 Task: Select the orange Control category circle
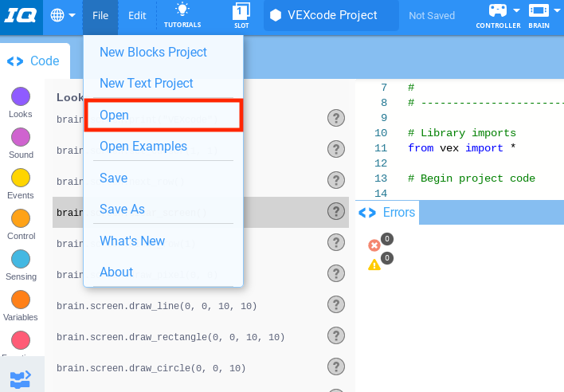(21, 218)
